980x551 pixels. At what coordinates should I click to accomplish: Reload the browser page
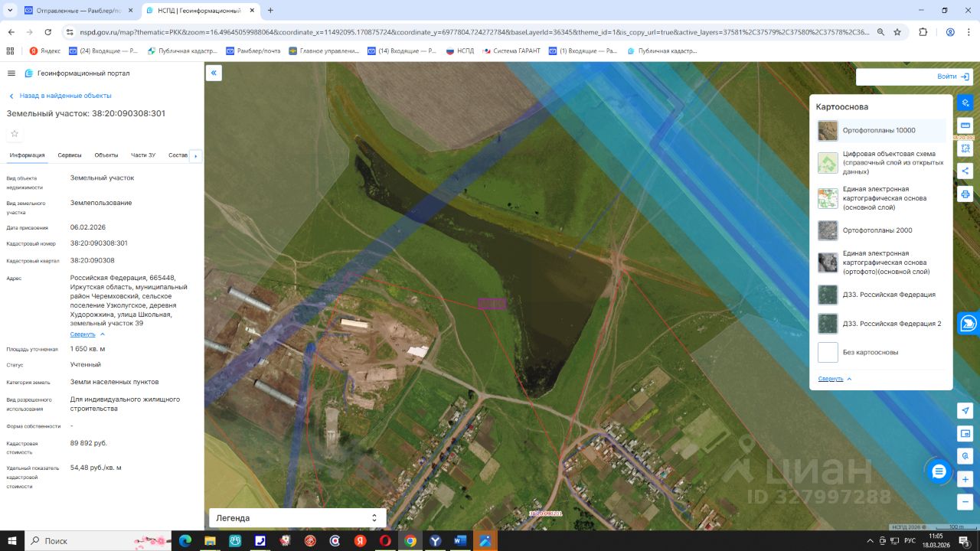click(48, 32)
